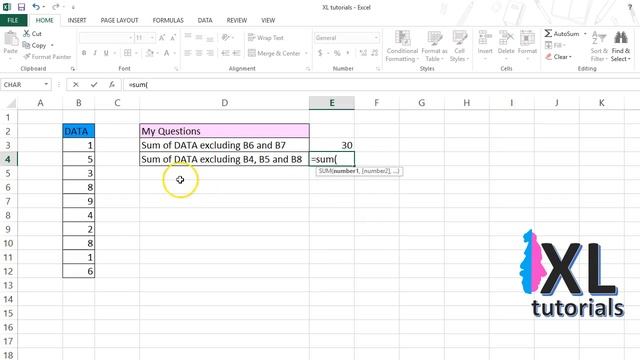Screen dimensions: 640x360
Task: Click the Select All corner triangle
Action: coord(11,103)
